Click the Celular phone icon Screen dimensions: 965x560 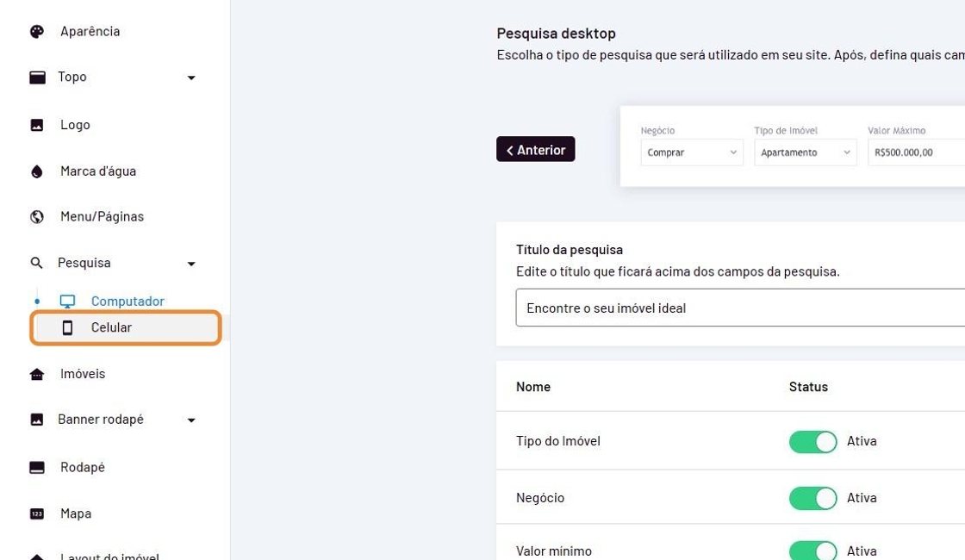67,327
